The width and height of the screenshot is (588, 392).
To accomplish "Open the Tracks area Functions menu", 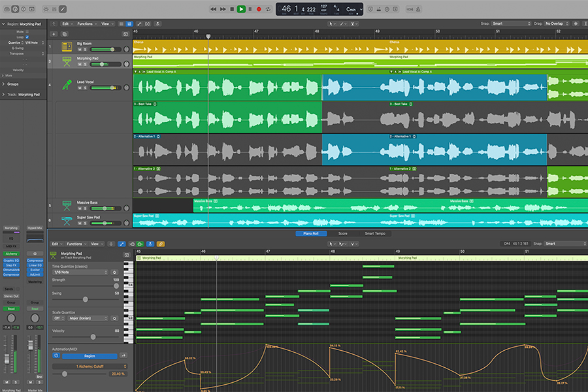I will click(x=87, y=24).
